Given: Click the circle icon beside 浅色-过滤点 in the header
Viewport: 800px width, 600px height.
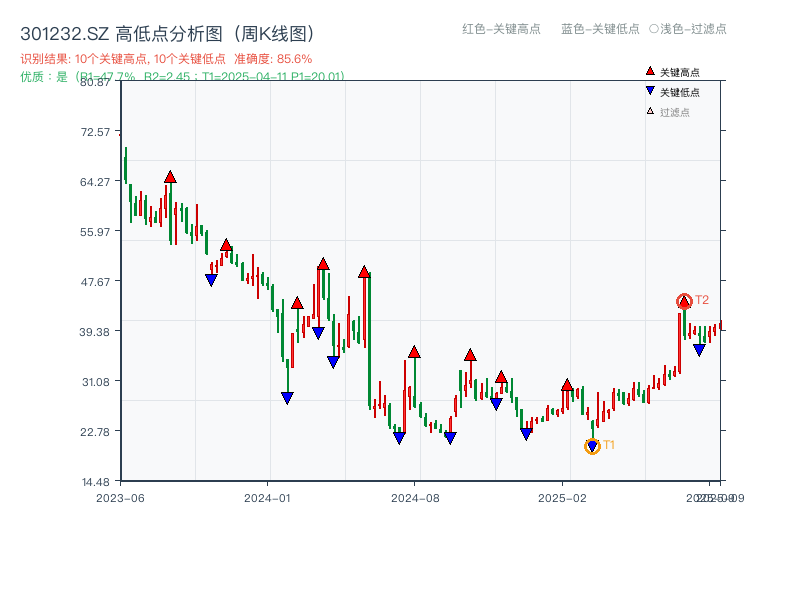Looking at the screenshot, I should click(x=650, y=30).
